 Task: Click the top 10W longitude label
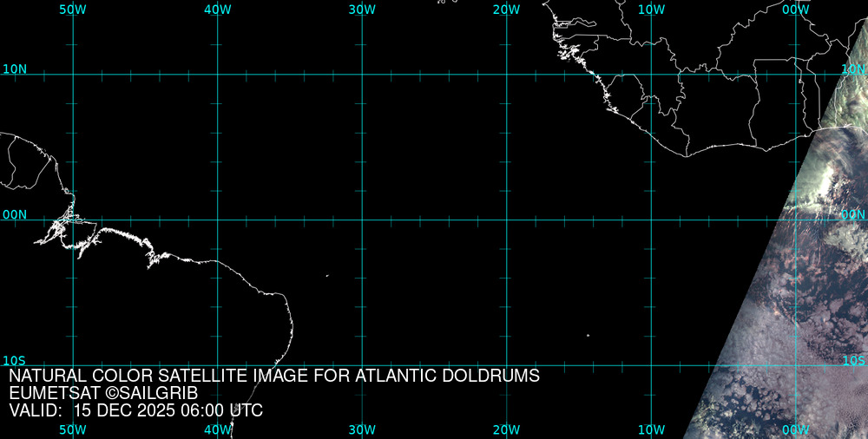(651, 9)
